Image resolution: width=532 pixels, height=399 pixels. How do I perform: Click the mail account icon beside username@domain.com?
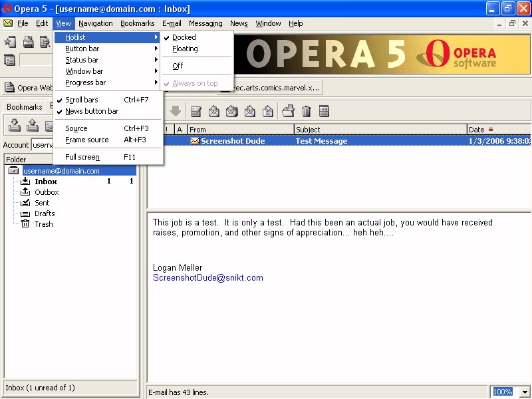(13, 171)
